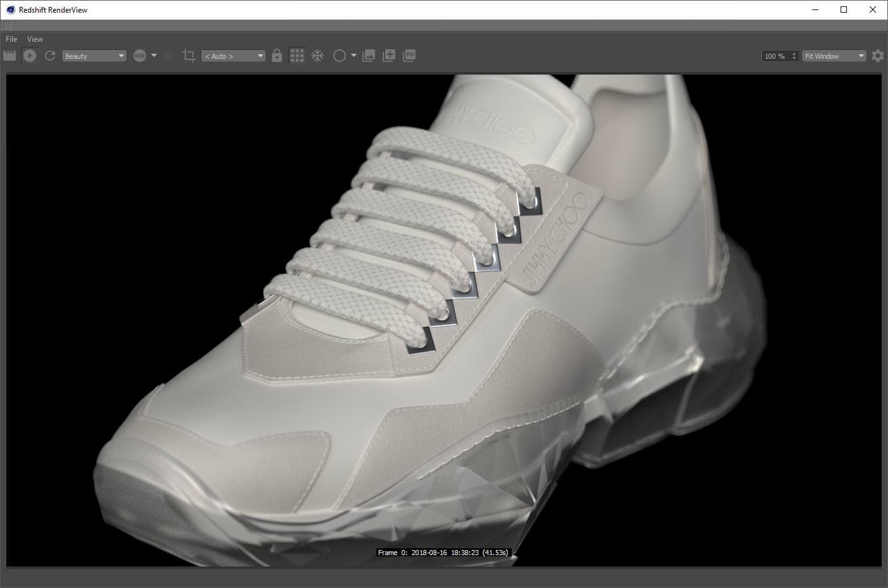
Task: Click the PV picture viewer icon
Action: coord(410,56)
